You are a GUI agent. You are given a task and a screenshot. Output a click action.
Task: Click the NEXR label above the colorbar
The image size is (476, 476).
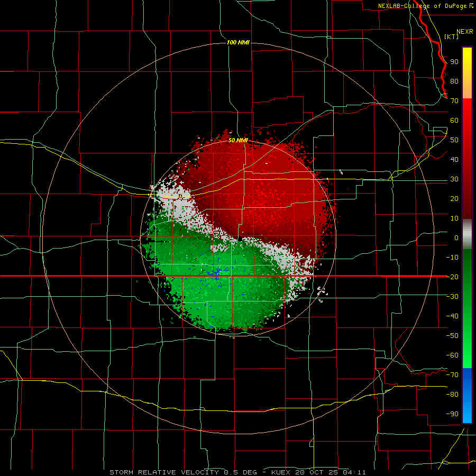[x=465, y=32]
